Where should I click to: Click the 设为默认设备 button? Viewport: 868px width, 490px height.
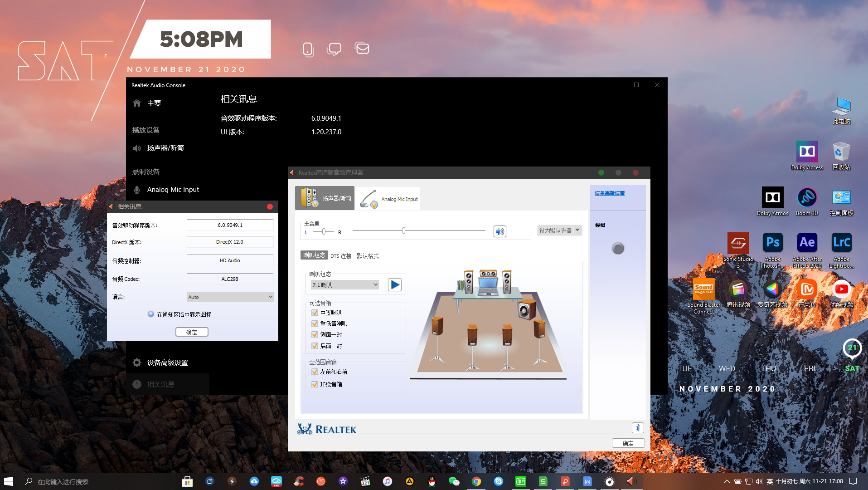[555, 230]
